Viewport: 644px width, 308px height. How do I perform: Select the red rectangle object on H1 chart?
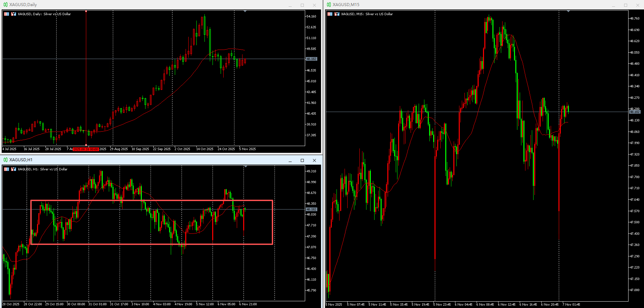pos(152,201)
